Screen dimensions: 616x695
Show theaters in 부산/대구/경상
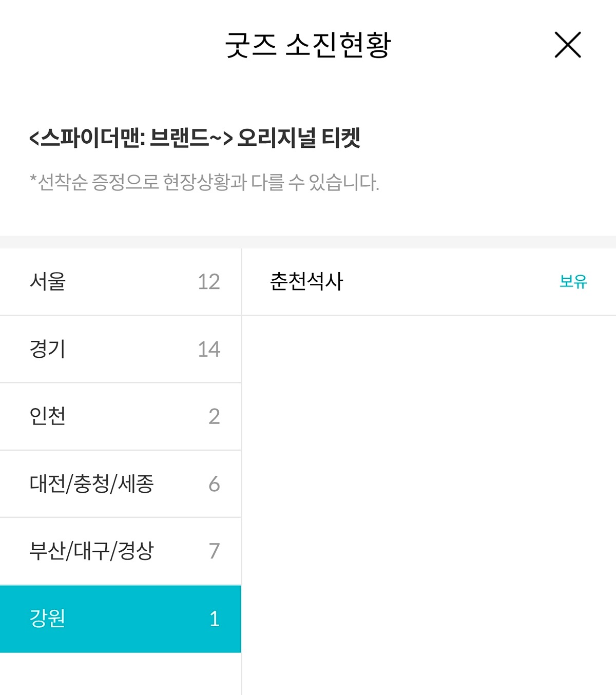pos(120,551)
